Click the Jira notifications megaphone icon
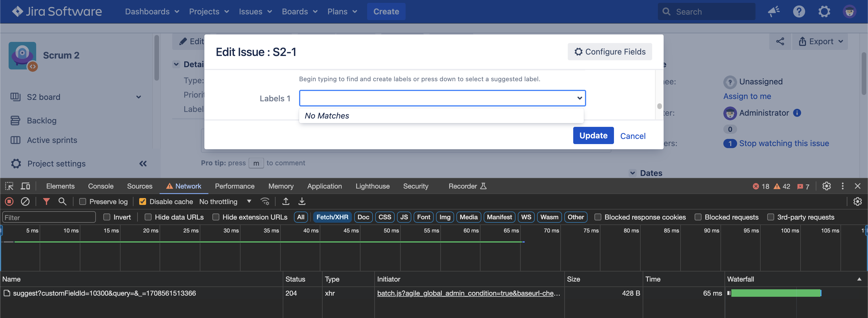Screen dimensions: 868x318 (x=774, y=11)
